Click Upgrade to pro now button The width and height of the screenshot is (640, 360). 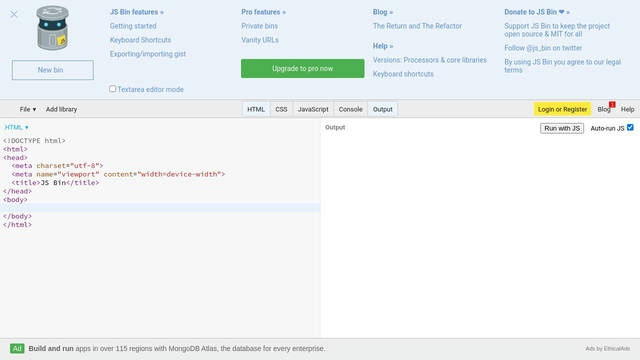[x=302, y=69]
